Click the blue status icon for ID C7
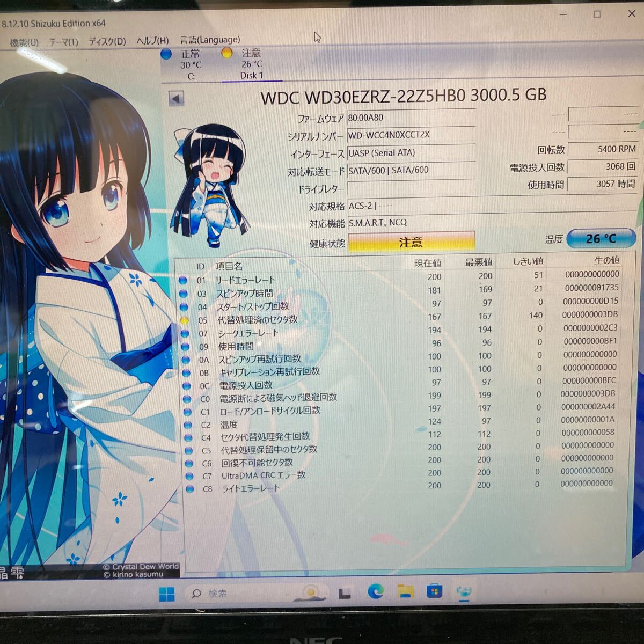Screen dimensions: 644x644 tap(189, 476)
